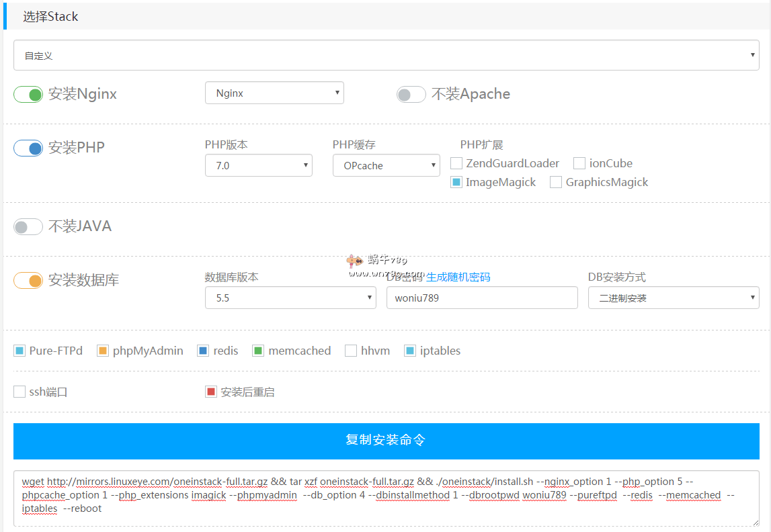Enable the hhvm option

coord(351,350)
